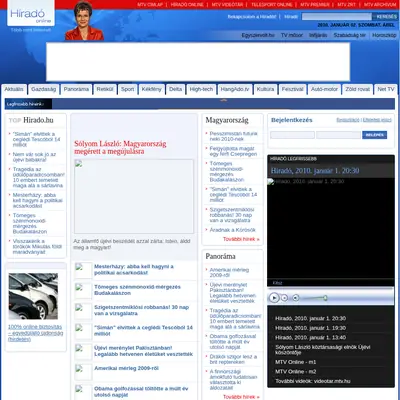Screen dimensions: 400x400
Task: Open the Egyszervolt.hu link
Action: [x=258, y=35]
